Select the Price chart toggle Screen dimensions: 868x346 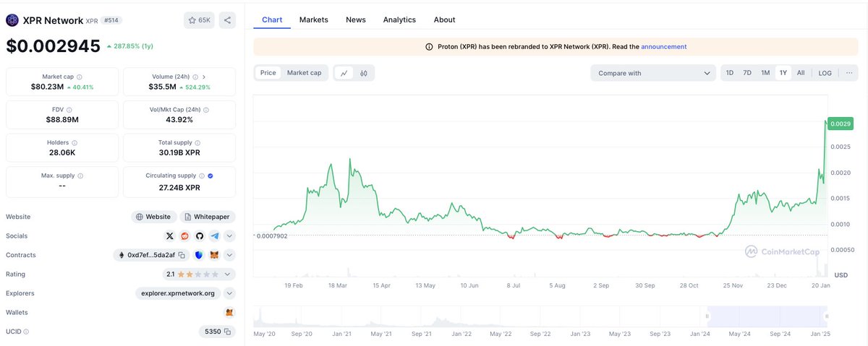268,73
